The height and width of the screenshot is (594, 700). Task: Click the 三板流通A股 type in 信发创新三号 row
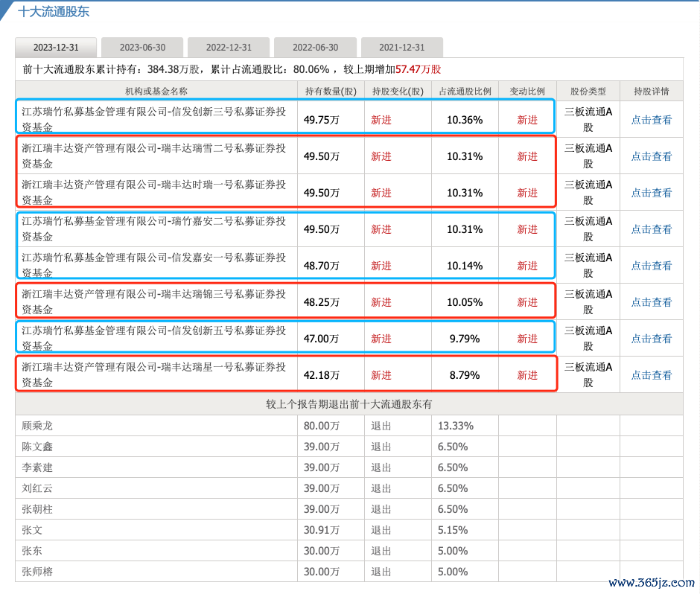click(x=588, y=120)
